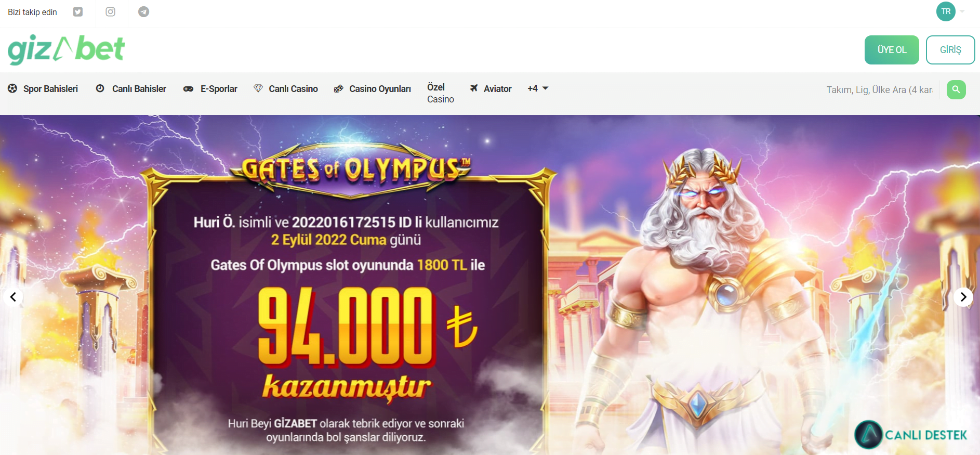Open Spor Bahisleri menu item

coord(43,89)
